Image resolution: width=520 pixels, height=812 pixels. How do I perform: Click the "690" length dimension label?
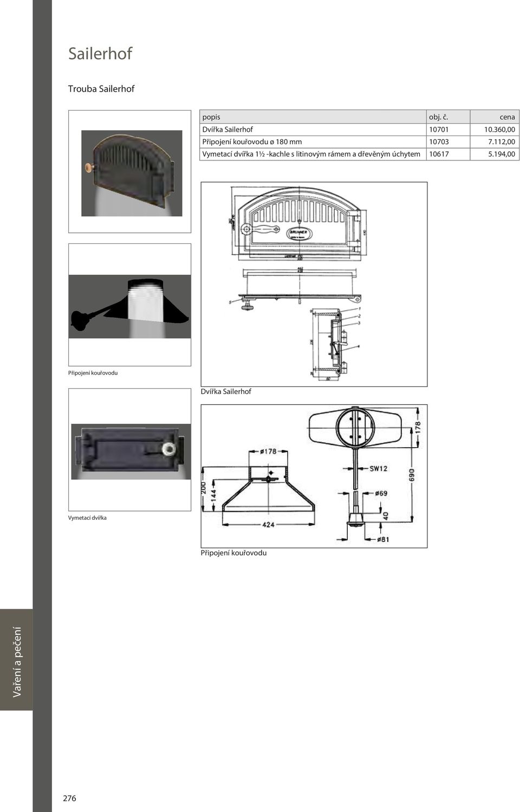point(412,475)
